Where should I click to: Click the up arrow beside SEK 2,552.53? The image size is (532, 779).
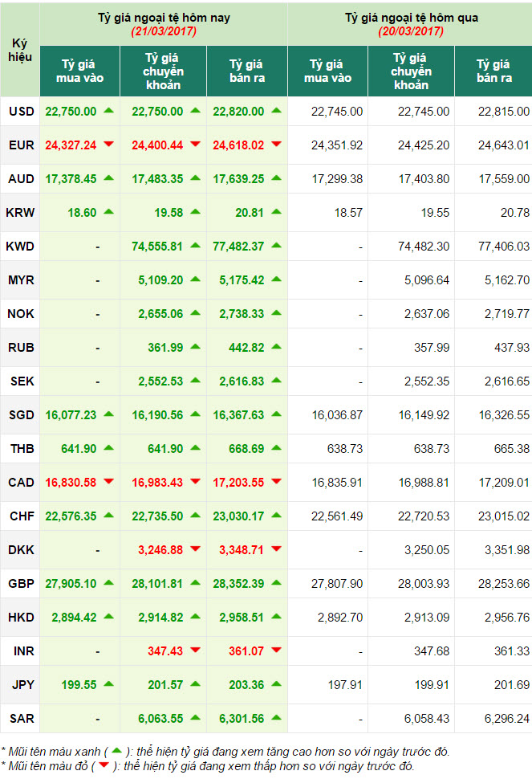(195, 381)
